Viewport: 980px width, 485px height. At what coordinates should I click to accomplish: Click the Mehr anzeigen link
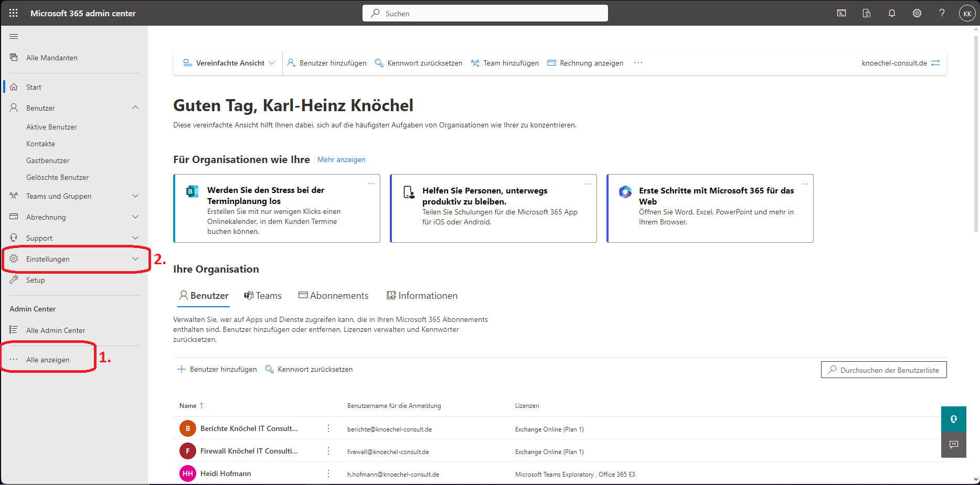tap(341, 159)
